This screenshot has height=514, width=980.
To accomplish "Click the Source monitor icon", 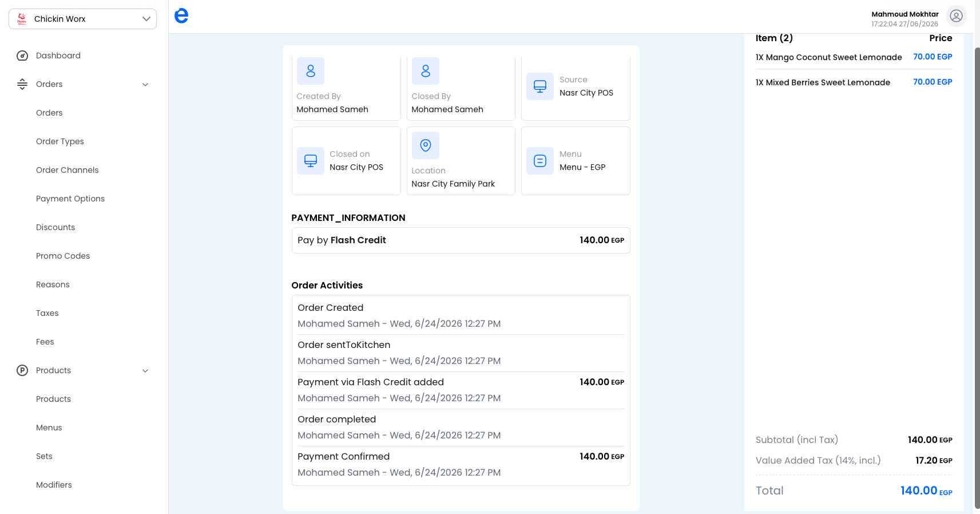I will coord(540,86).
